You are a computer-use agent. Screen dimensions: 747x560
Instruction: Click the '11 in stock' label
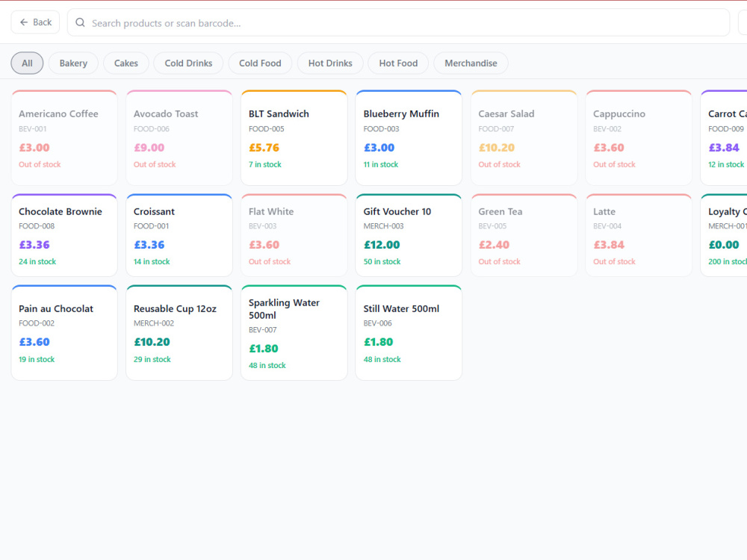click(381, 164)
